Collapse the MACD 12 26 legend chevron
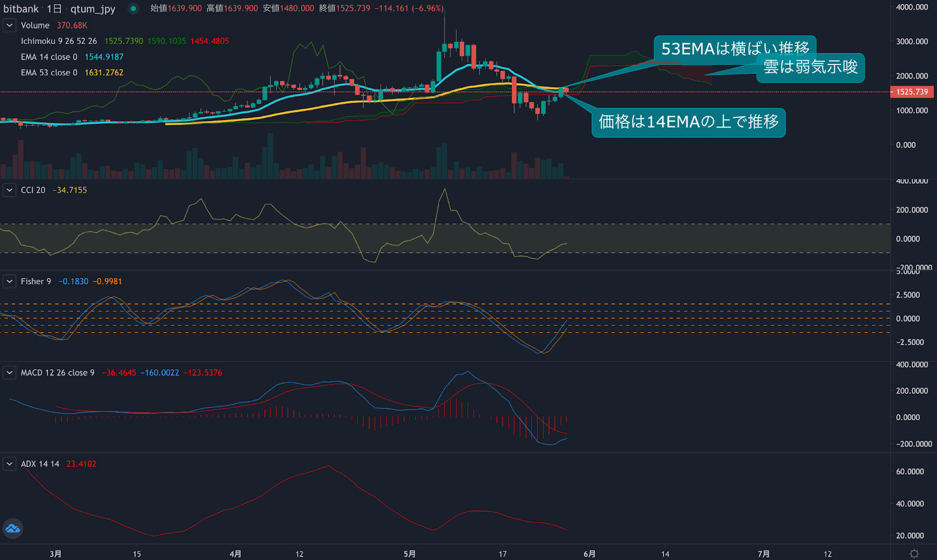 click(x=9, y=373)
